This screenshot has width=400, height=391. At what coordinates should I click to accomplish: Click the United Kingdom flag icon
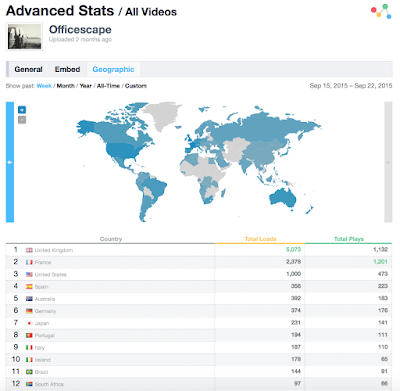[x=29, y=250]
